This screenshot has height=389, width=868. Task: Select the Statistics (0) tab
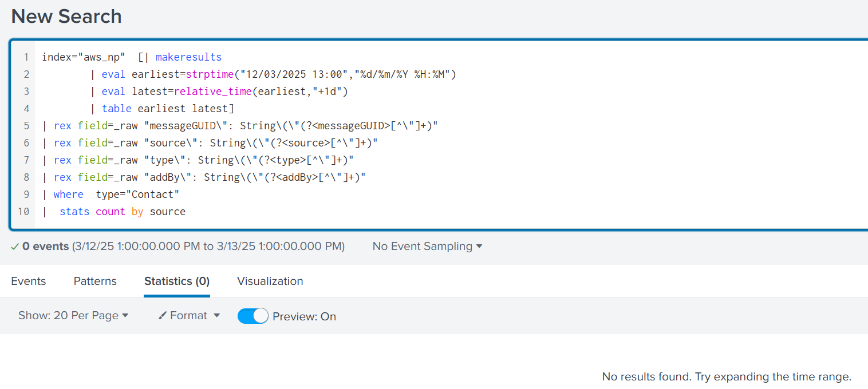176,281
